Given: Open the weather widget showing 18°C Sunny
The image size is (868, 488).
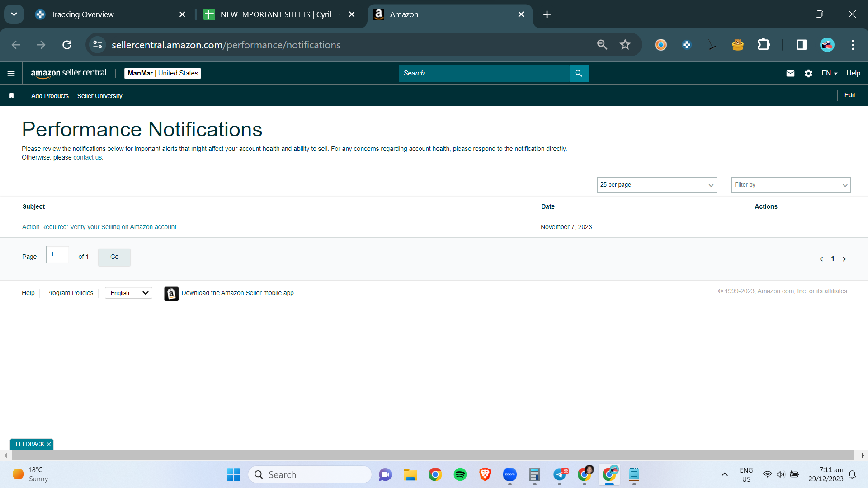Looking at the screenshot, I should [31, 474].
